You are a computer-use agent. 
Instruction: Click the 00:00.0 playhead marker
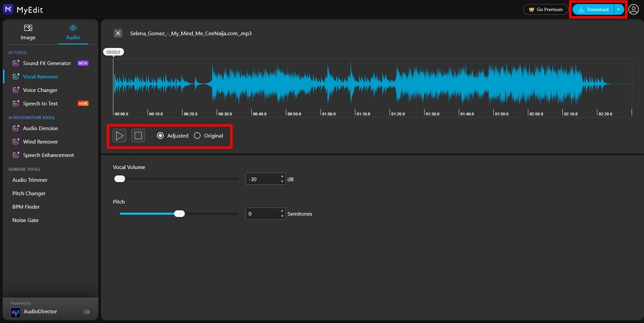(x=113, y=52)
